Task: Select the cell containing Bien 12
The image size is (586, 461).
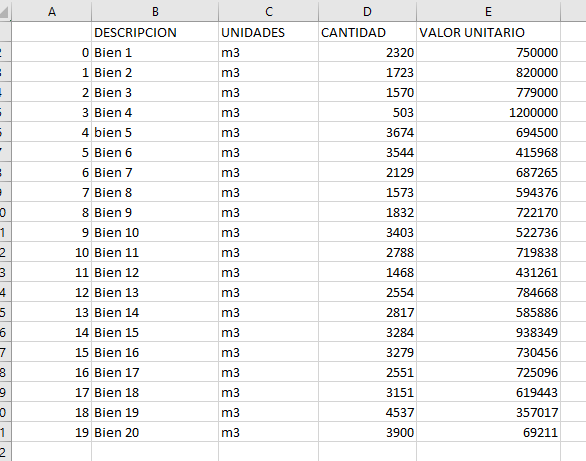Action: pyautogui.click(x=155, y=272)
